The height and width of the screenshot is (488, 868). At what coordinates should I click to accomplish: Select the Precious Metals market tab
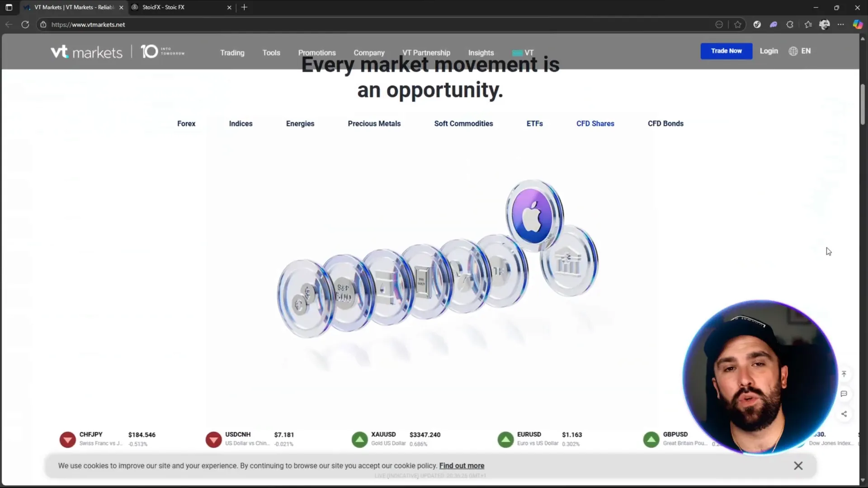click(374, 123)
